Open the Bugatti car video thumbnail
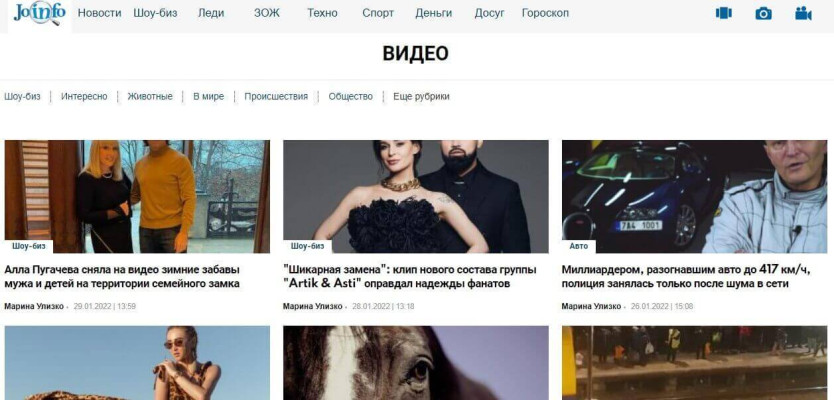Image resolution: width=834 pixels, height=400 pixels. point(694,196)
